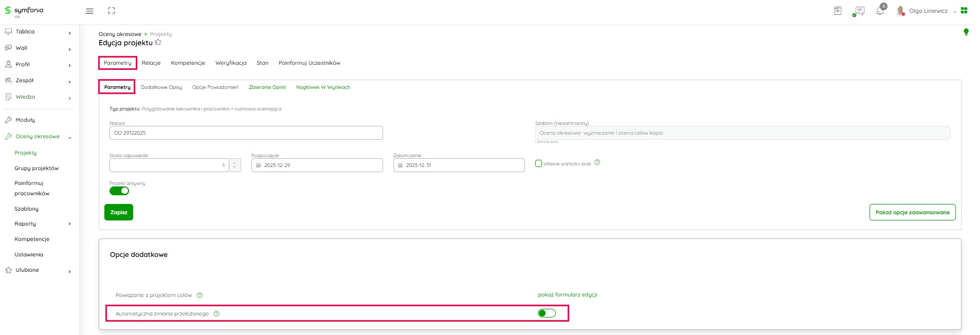Click help icon next to Własne wartości skali
Image resolution: width=980 pixels, height=335 pixels.
(x=597, y=162)
